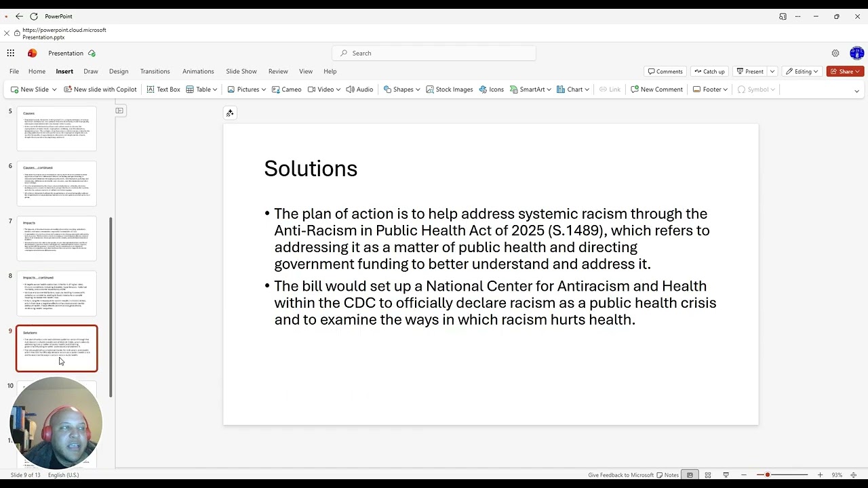The image size is (868, 488).
Task: Open the settings gear icon
Action: (835, 53)
